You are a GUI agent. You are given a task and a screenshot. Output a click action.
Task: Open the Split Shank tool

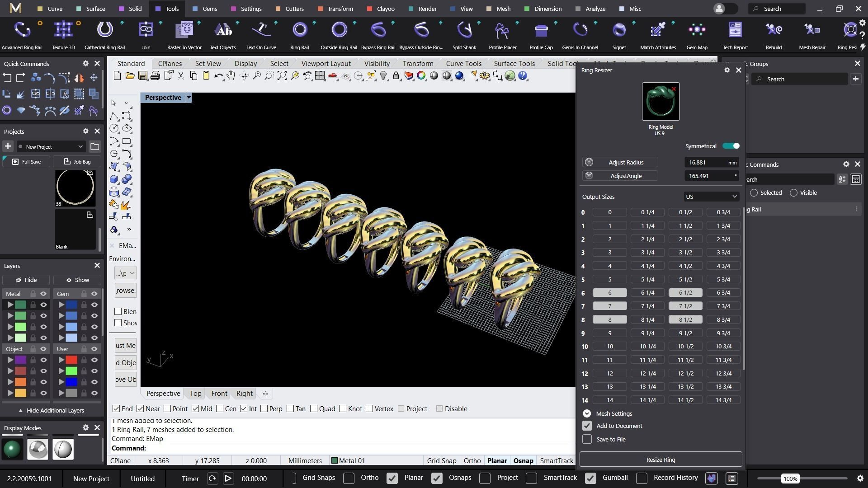tap(464, 35)
